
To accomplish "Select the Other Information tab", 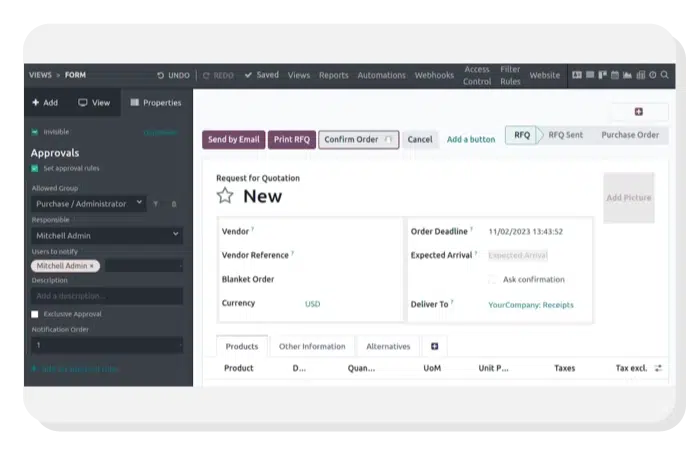I will 312,346.
